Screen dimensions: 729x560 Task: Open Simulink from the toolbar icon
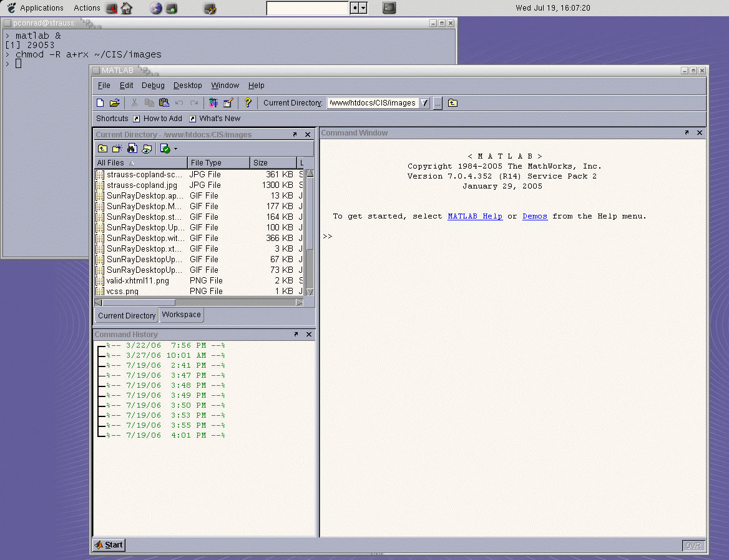(213, 103)
